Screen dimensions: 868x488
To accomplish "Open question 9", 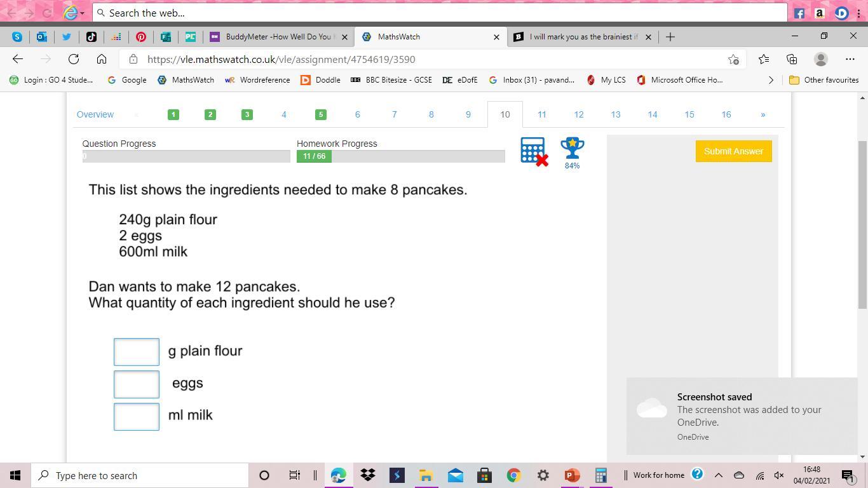I will [x=468, y=114].
